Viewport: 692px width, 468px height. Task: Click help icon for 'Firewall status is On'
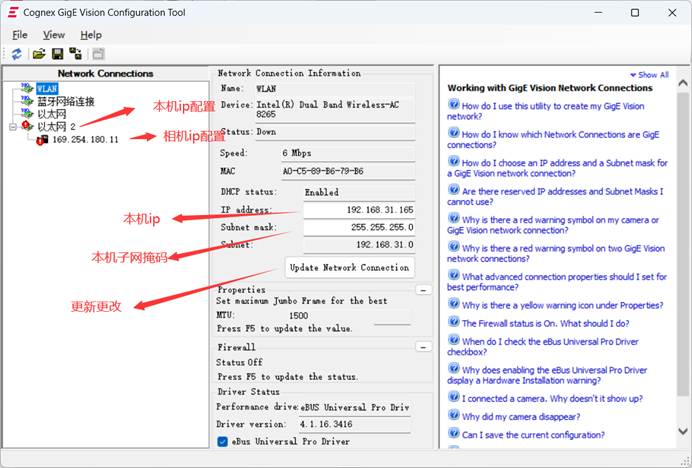(454, 322)
